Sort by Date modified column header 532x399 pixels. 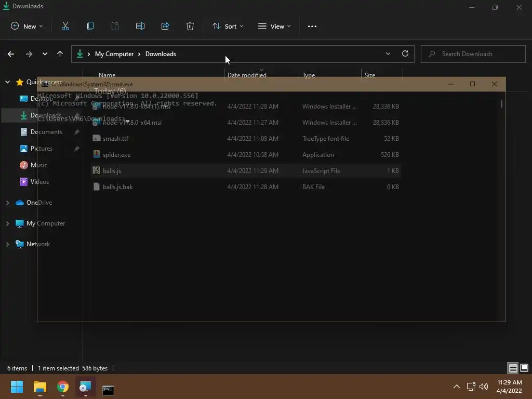tap(247, 75)
